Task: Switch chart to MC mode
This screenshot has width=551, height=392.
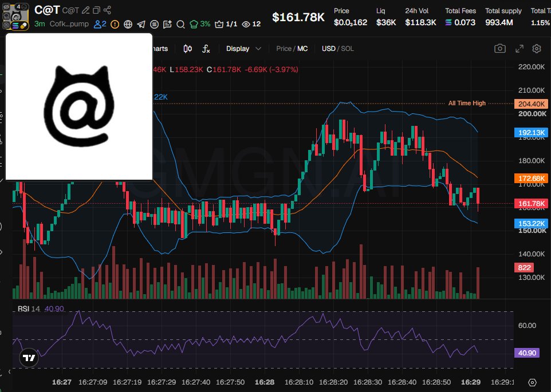Action: click(x=302, y=49)
